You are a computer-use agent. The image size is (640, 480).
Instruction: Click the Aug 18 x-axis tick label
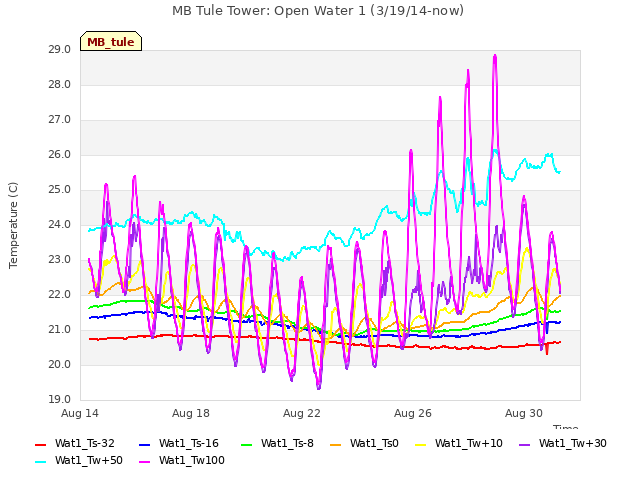click(191, 413)
